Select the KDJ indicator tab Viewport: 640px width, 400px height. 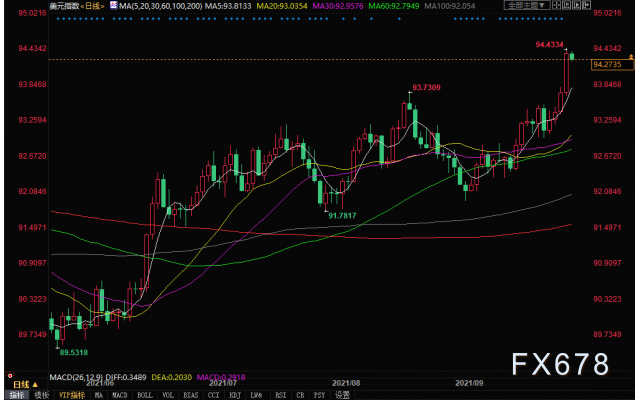(235, 395)
